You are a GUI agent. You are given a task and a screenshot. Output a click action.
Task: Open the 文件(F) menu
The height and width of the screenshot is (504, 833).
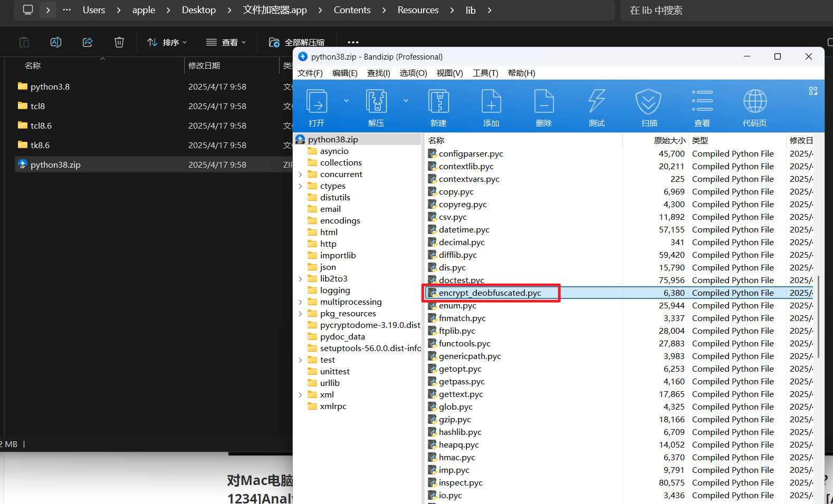310,73
